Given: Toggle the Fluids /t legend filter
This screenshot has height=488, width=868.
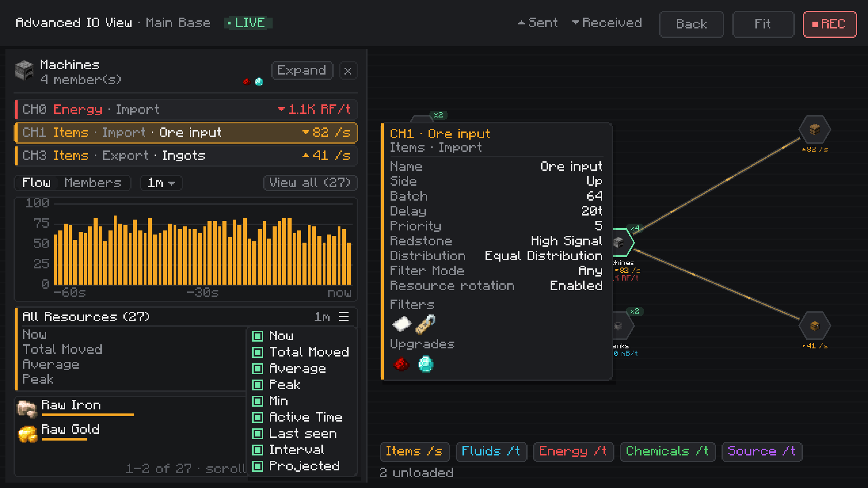Looking at the screenshot, I should pyautogui.click(x=491, y=451).
